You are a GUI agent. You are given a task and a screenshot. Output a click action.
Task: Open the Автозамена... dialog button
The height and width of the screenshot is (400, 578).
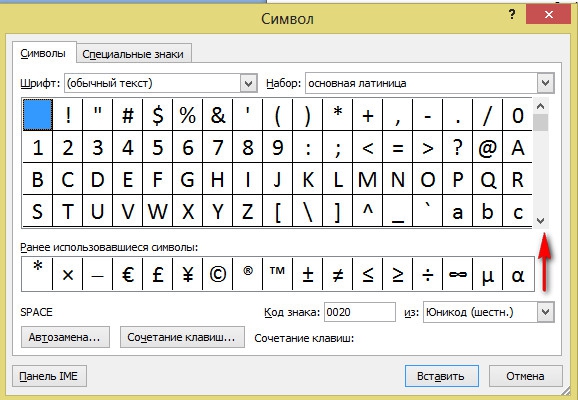point(65,337)
